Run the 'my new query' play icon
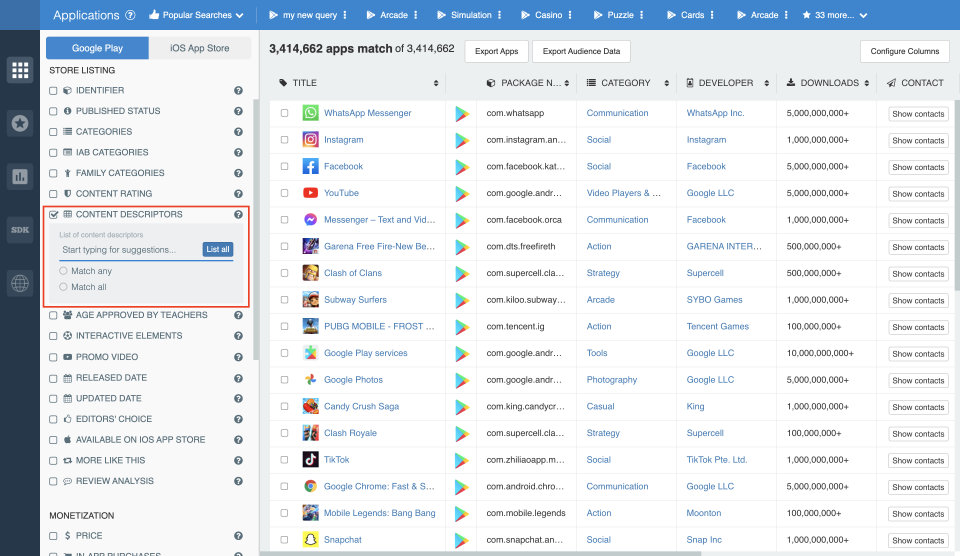The width and height of the screenshot is (960, 556). tap(273, 15)
